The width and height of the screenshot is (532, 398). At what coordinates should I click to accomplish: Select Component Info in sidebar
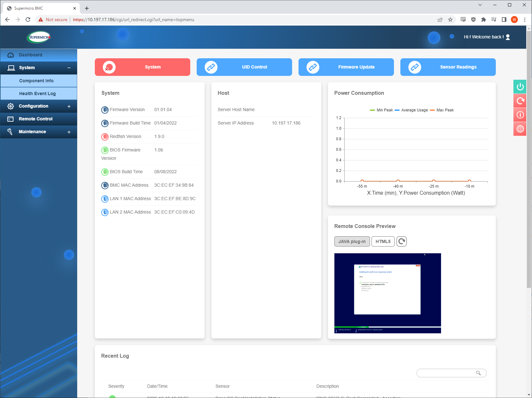tap(36, 81)
